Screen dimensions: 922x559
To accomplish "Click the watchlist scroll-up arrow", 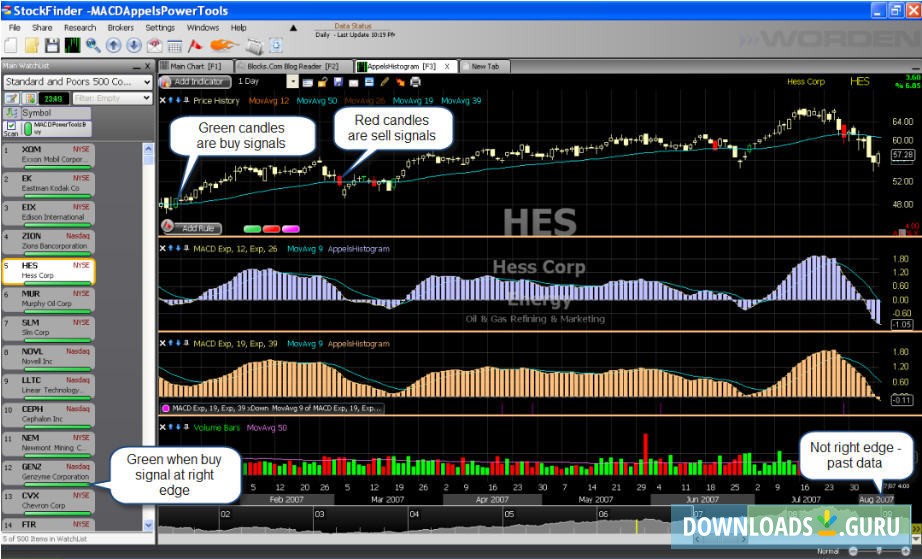I will pos(148,149).
